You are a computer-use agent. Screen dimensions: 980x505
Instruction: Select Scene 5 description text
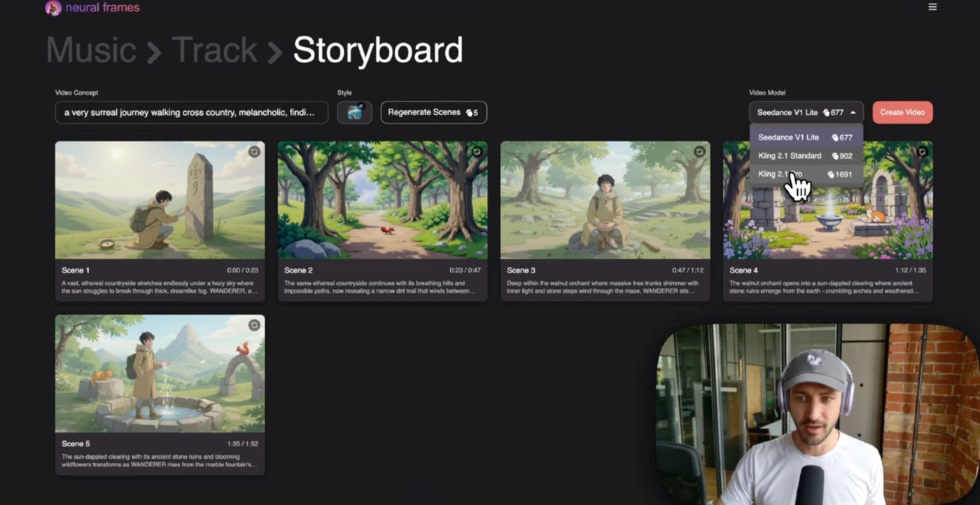coord(160,460)
